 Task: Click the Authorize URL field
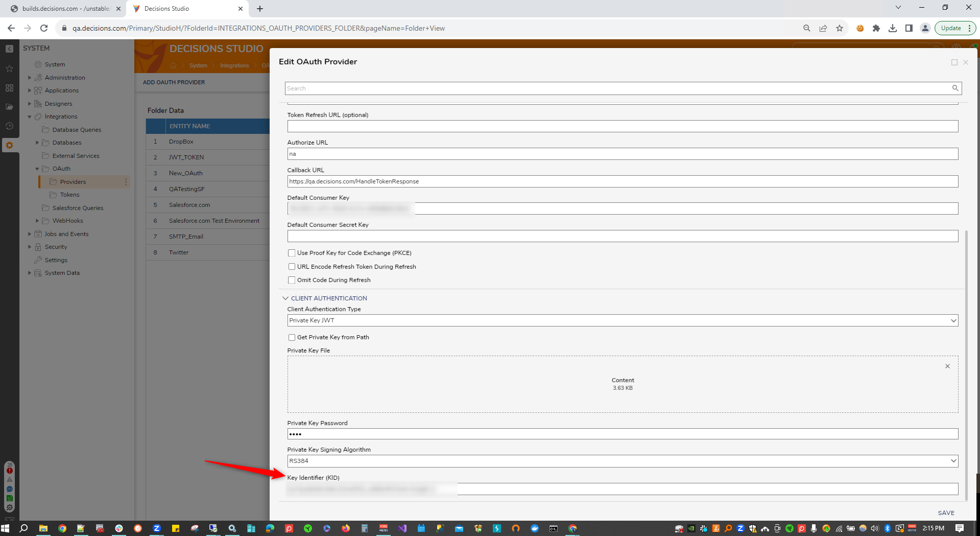point(623,154)
